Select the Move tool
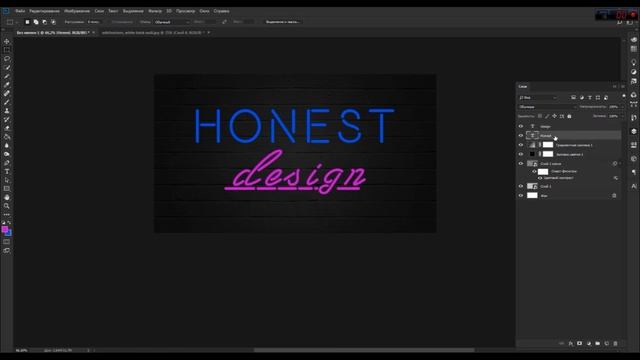 pyautogui.click(x=7, y=41)
